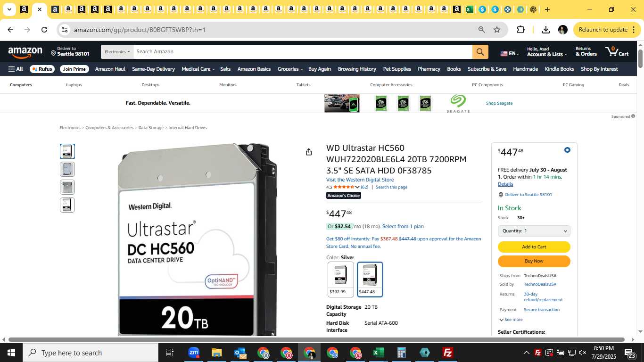Screen dimensions: 644x362
Task: Open FileZilla from the taskbar
Action: [448, 353]
